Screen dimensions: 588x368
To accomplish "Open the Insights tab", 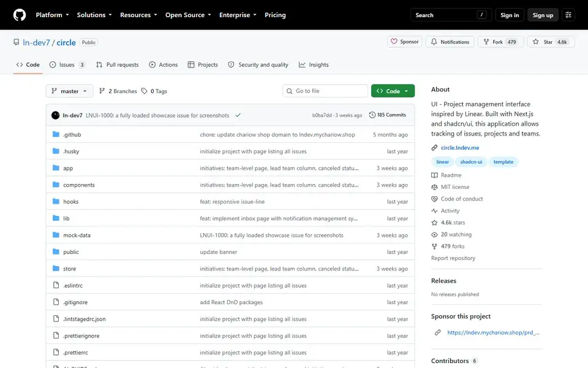I will [314, 64].
